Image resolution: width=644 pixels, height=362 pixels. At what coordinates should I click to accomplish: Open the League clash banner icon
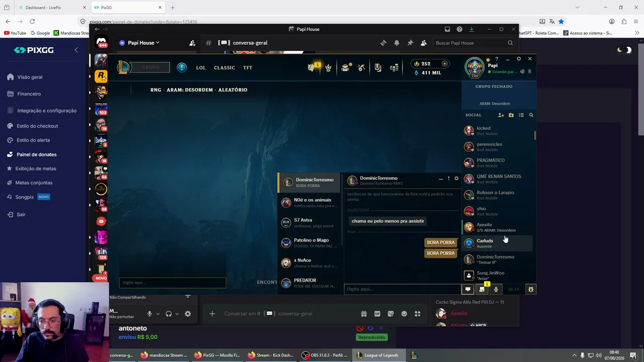(377, 67)
